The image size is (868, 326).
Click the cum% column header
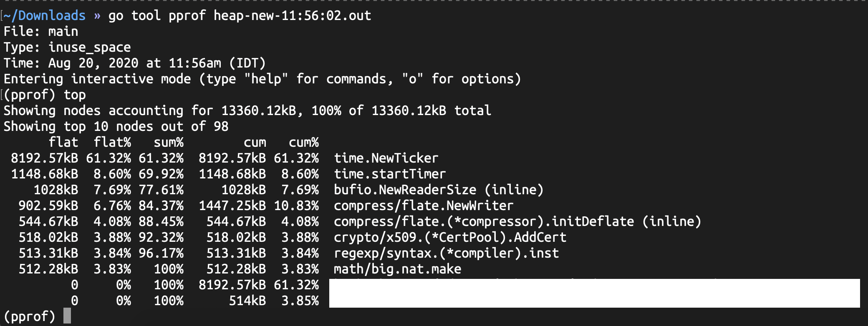304,143
